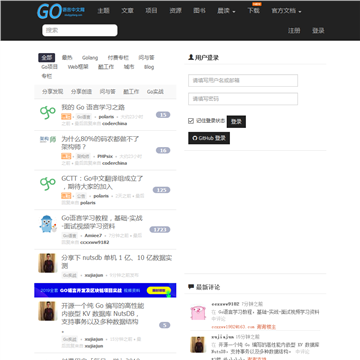
Task: Select the Golang category tab
Action: pos(90,58)
